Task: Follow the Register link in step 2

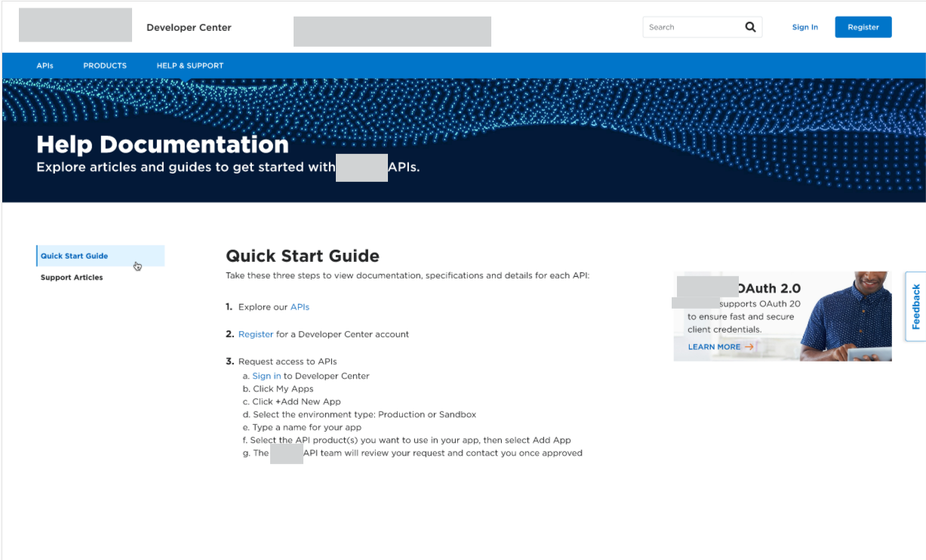Action: click(x=256, y=334)
